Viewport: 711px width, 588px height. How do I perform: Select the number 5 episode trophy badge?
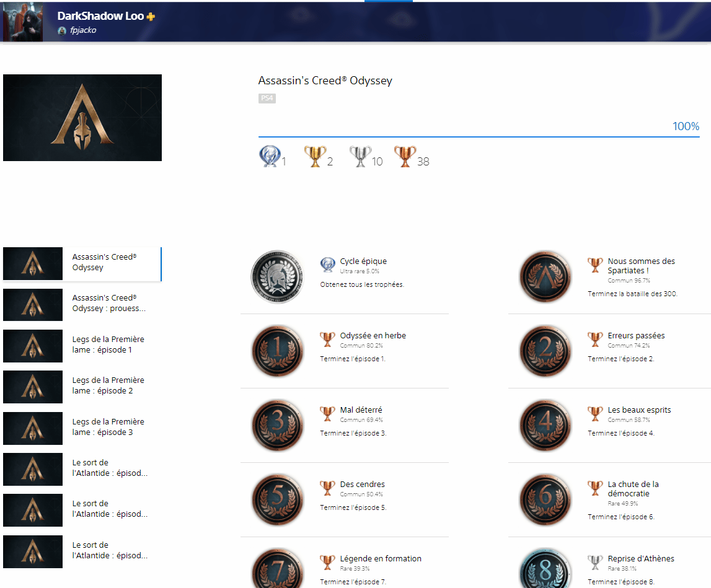point(278,499)
